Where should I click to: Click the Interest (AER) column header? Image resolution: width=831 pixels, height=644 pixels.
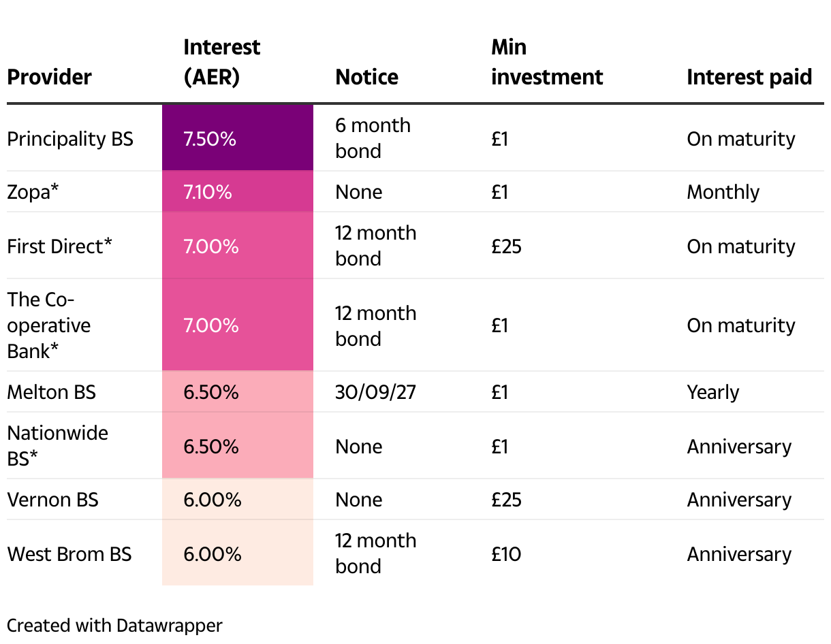222,62
